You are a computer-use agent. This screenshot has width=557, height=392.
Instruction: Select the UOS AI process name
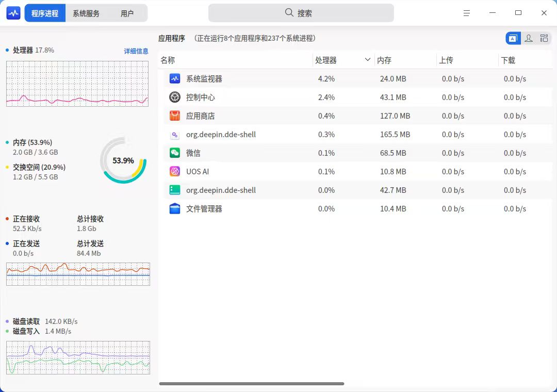(x=198, y=171)
